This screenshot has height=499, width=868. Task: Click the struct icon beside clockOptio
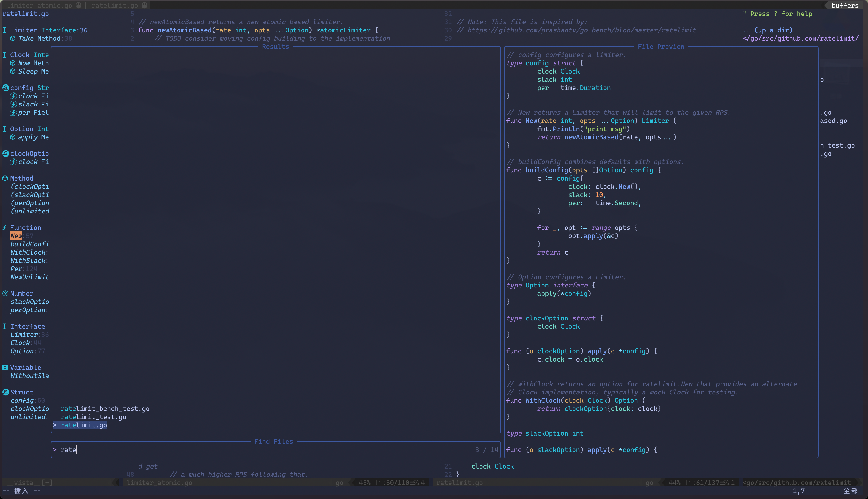[6, 153]
